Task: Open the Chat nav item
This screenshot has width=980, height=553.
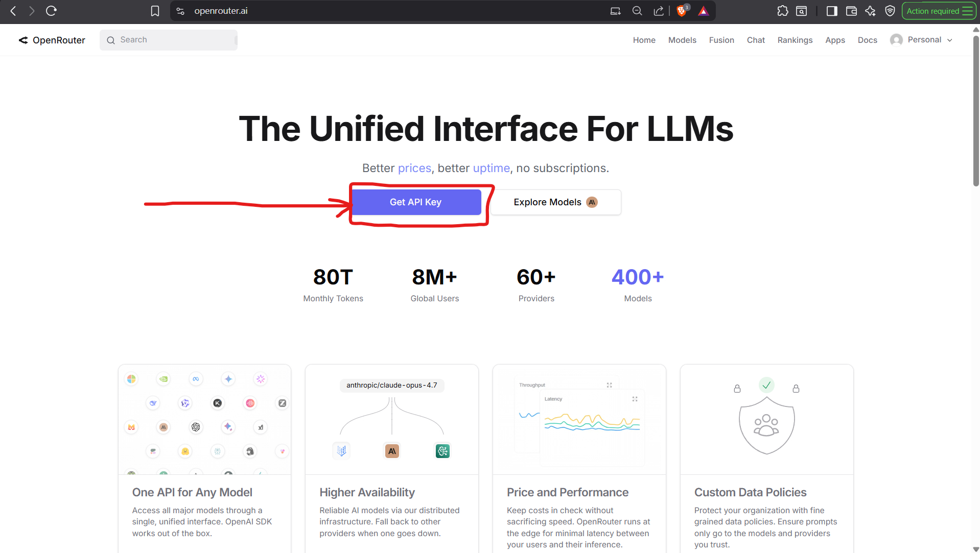Action: 756,40
